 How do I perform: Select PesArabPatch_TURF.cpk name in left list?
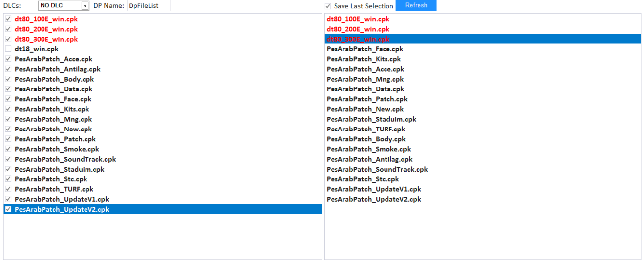[54, 189]
